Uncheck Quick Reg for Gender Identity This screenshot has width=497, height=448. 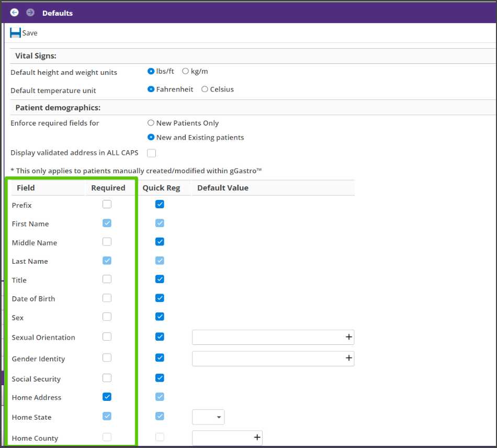[160, 358]
